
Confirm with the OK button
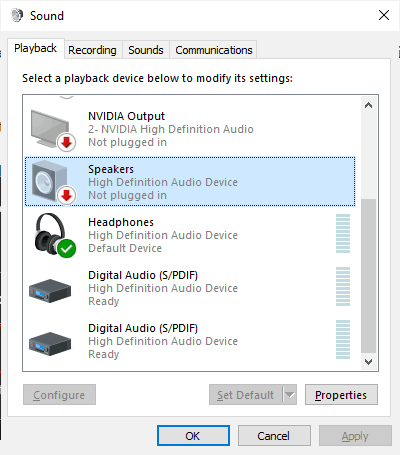193,436
